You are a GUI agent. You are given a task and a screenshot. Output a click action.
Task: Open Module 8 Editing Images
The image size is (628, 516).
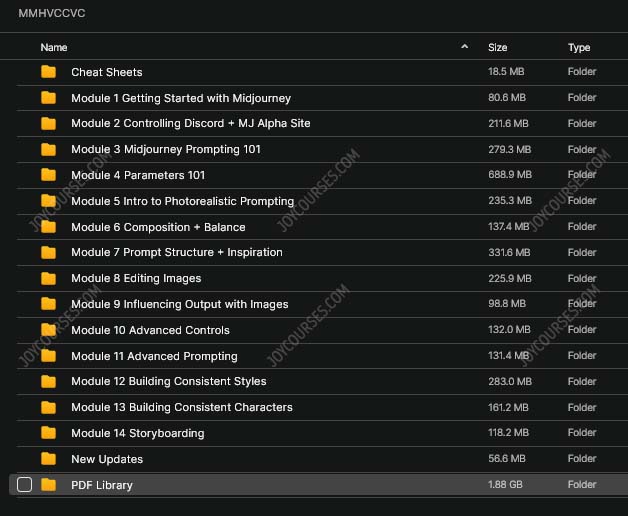coord(136,278)
